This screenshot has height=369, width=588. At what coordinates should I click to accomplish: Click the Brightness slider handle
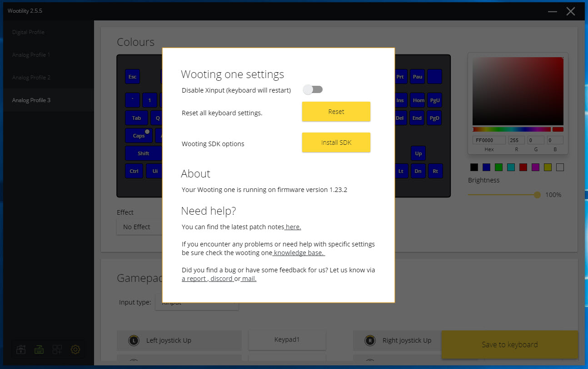(x=537, y=195)
